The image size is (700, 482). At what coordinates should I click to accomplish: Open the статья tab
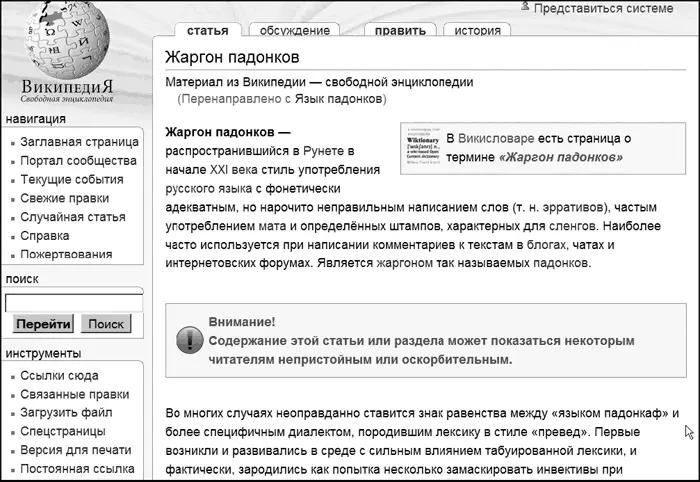tap(208, 30)
